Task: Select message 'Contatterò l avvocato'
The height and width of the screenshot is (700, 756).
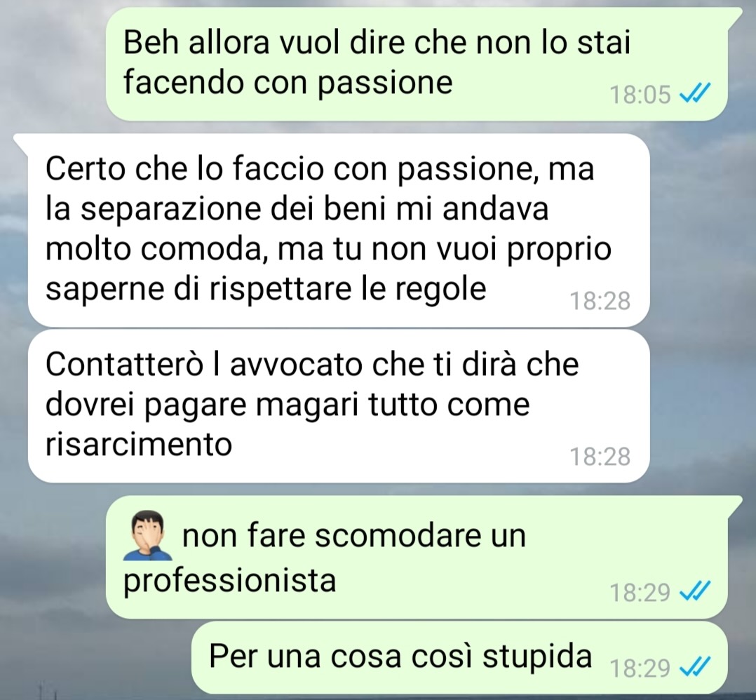Action: [x=339, y=406]
